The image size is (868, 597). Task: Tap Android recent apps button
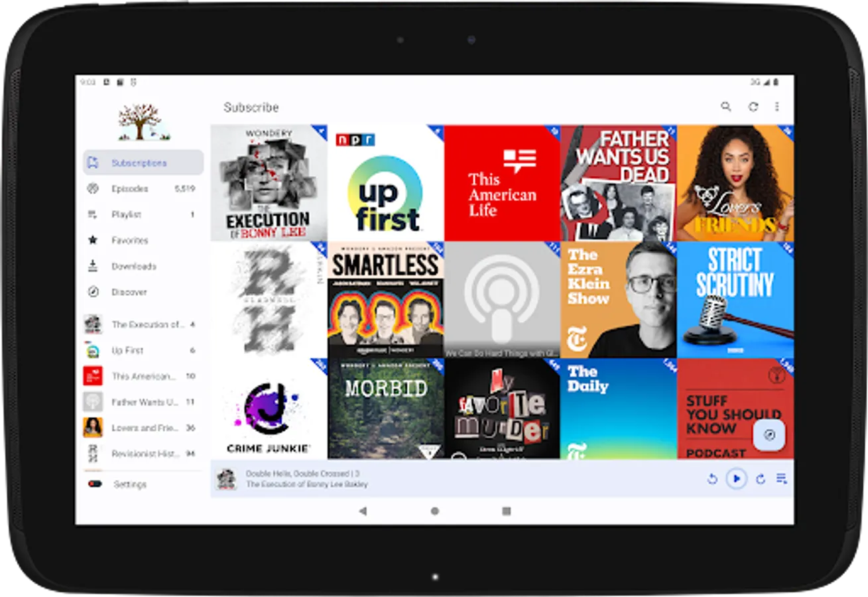click(x=507, y=511)
